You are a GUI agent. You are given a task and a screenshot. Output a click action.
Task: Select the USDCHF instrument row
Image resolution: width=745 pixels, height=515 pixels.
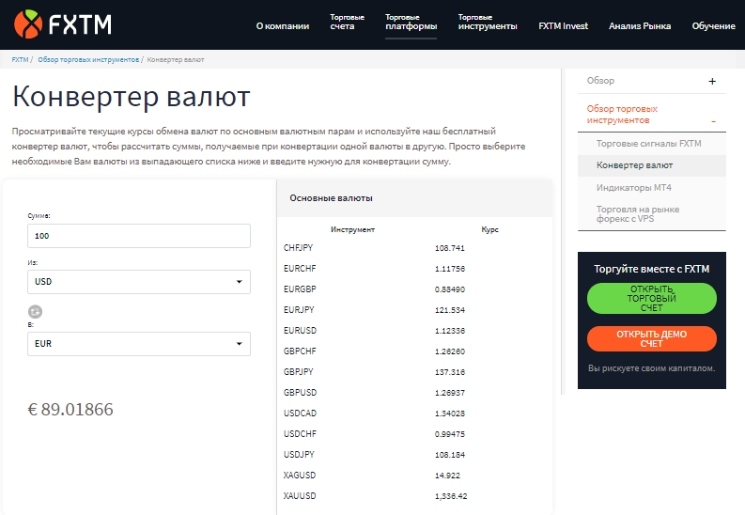tap(414, 434)
